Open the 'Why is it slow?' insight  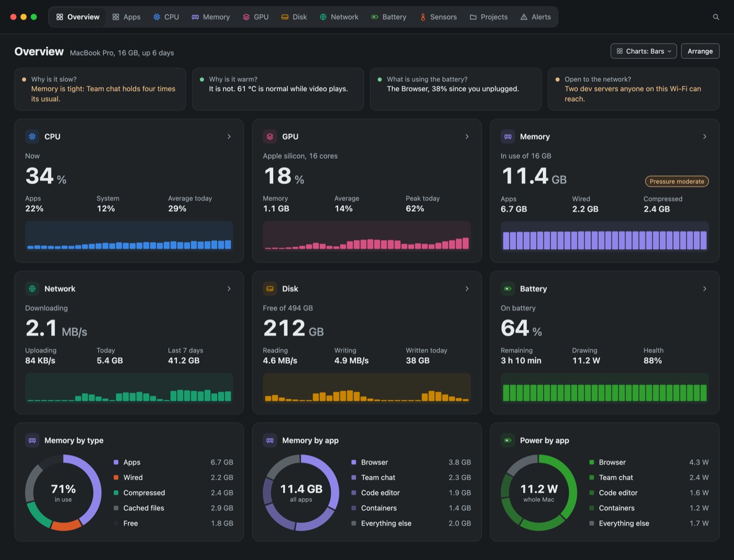coord(100,89)
